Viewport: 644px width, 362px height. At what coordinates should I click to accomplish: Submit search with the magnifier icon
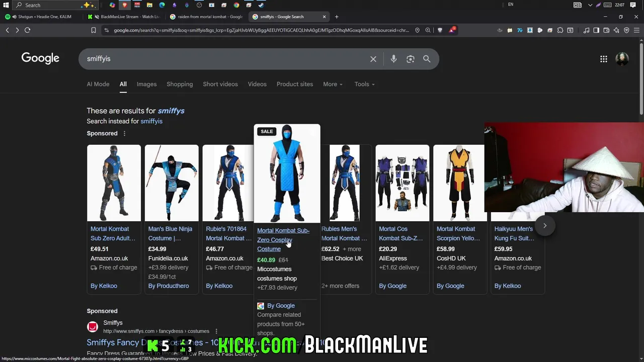(x=427, y=59)
